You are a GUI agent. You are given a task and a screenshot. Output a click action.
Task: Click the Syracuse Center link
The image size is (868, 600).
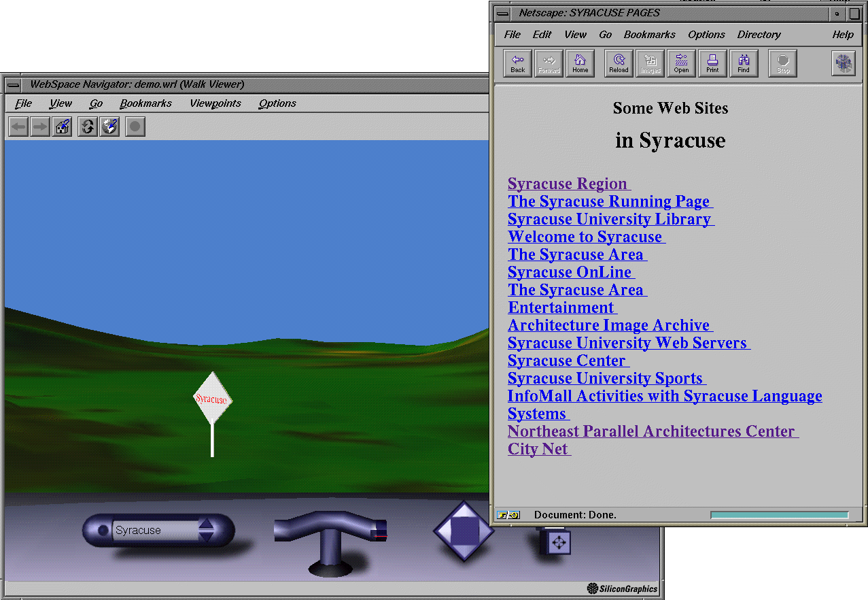point(568,361)
